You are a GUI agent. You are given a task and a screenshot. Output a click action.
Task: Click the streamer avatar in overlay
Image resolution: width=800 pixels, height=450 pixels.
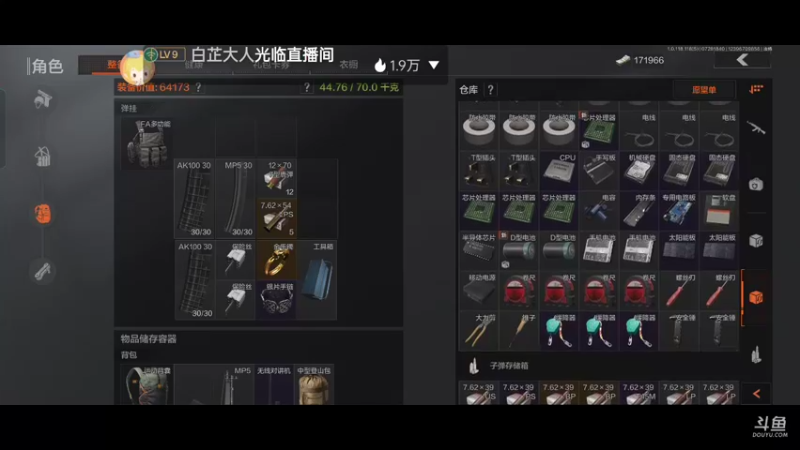click(x=137, y=67)
